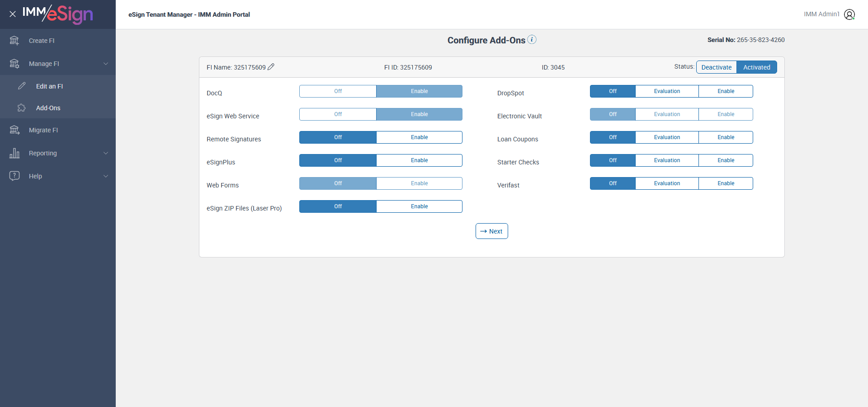Collapse the Manage FI submenu chevron
868x407 pixels.
(x=106, y=64)
